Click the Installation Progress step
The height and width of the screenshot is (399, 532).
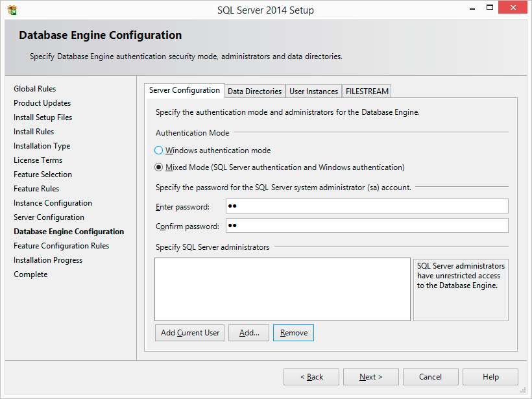[x=48, y=260]
